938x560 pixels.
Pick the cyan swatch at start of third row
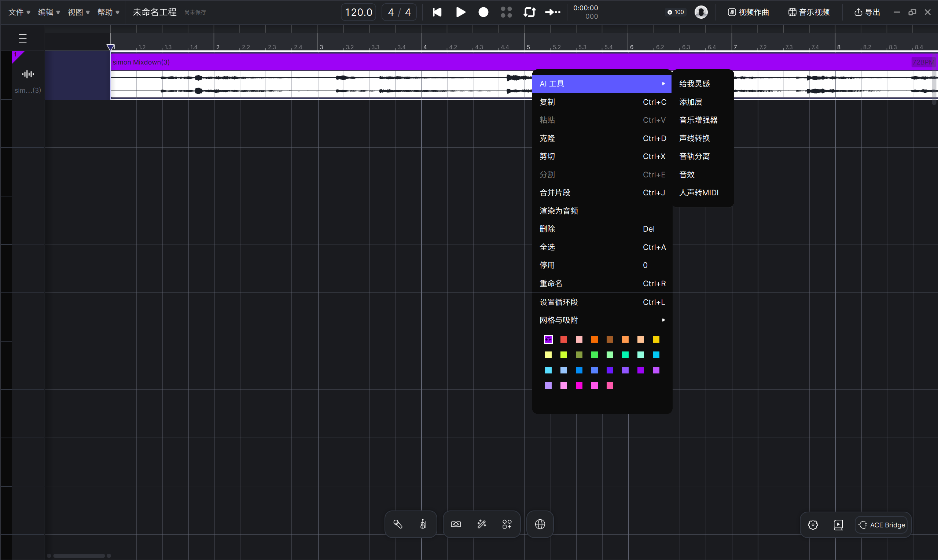click(x=548, y=370)
